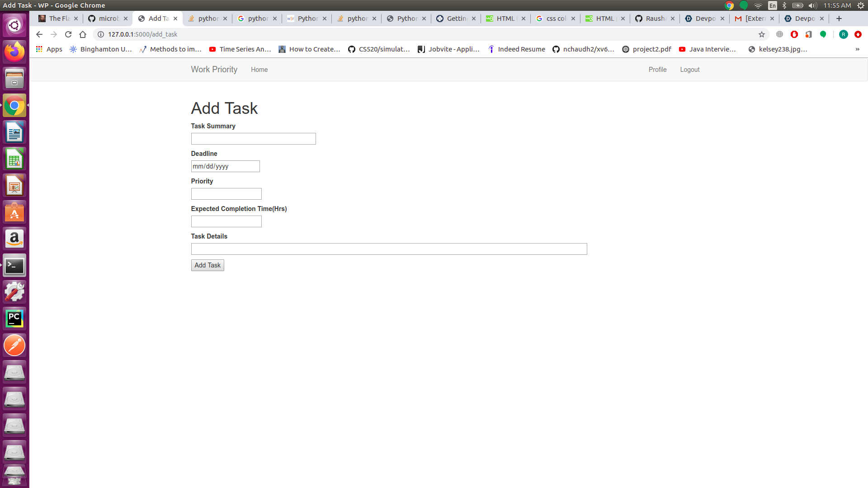Open Terminal from the Ubuntu dock

click(x=14, y=266)
